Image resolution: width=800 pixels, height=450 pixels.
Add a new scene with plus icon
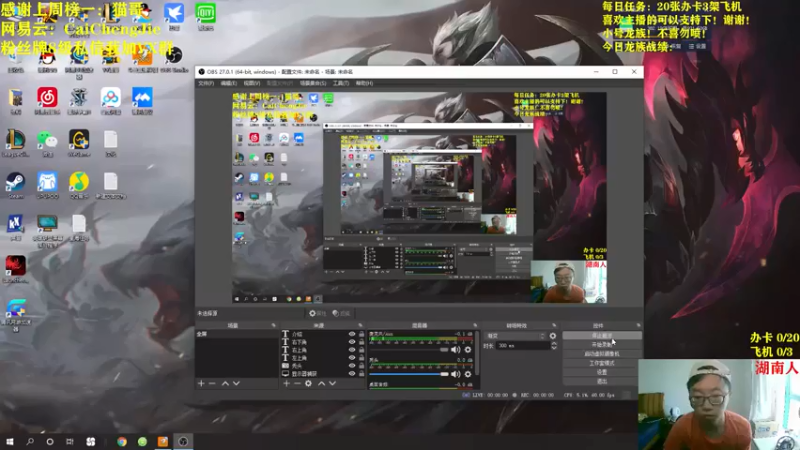coord(201,383)
